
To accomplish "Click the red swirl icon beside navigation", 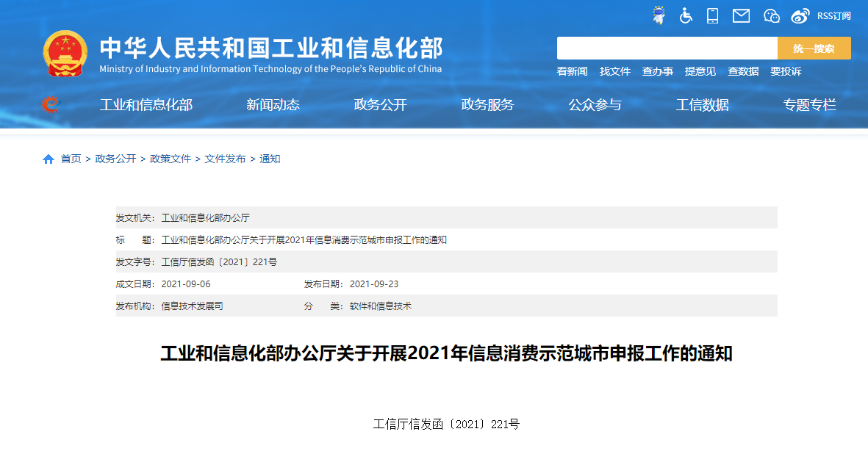I will [x=50, y=105].
